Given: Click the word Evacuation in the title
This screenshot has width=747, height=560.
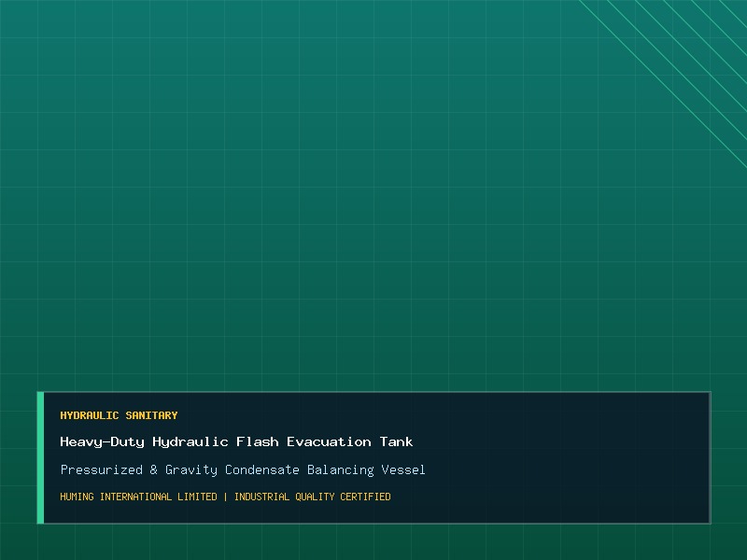Looking at the screenshot, I should pyautogui.click(x=329, y=441).
